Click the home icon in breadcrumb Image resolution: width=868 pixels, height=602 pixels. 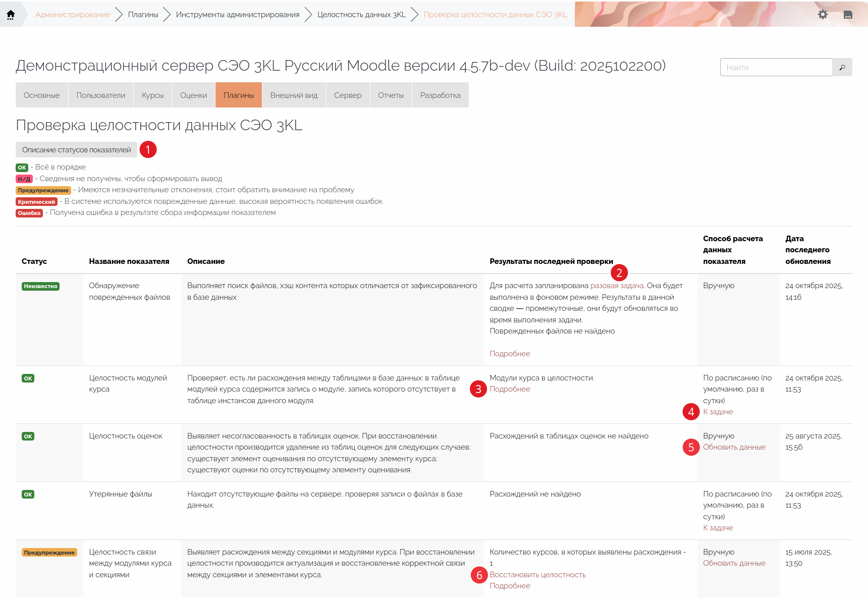click(x=11, y=15)
